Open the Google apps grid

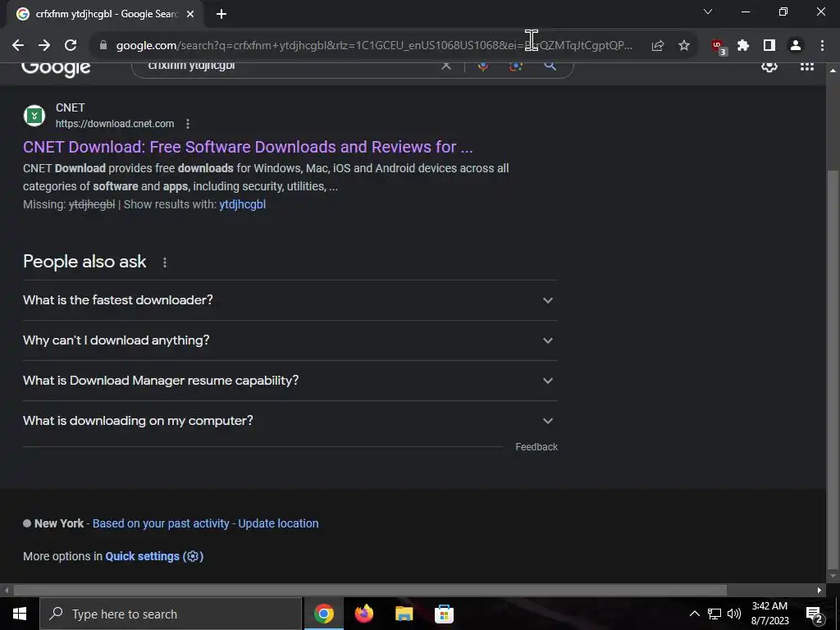(x=807, y=66)
